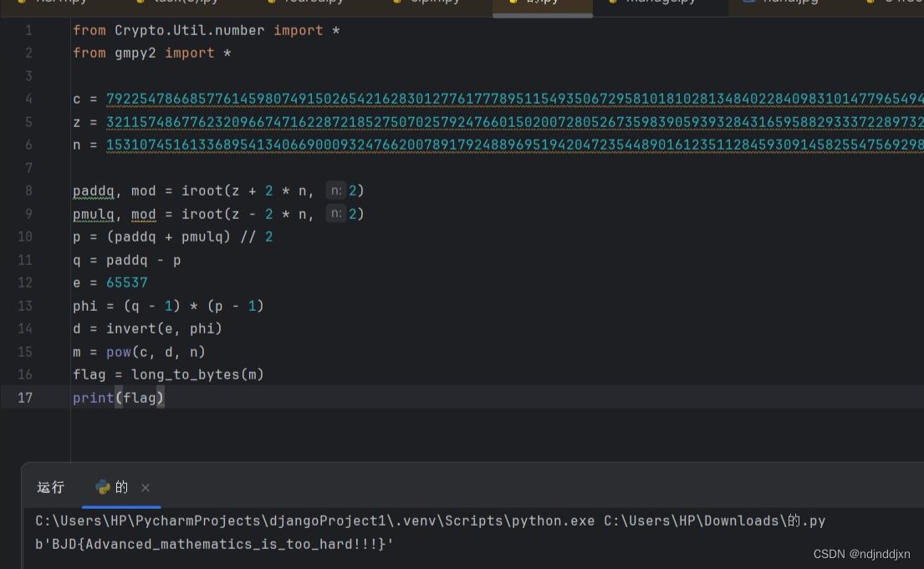The width and height of the screenshot is (924, 569).
Task: Click the 运行 (Run) tool window label
Action: click(x=50, y=487)
